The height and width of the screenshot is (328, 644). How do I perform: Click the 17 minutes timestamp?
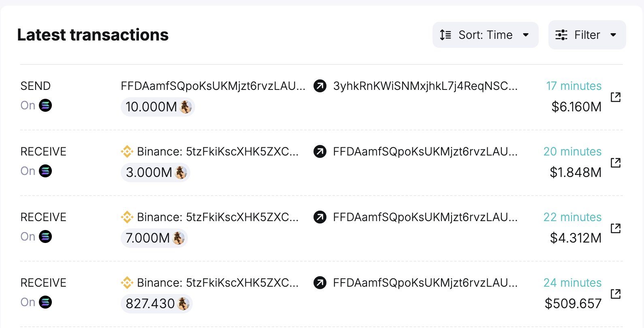[x=574, y=86]
